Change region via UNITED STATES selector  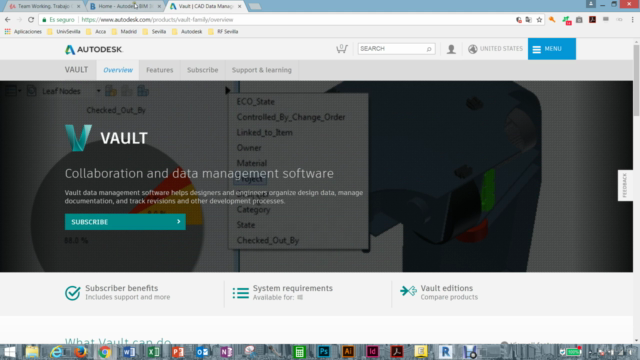tap(495, 49)
